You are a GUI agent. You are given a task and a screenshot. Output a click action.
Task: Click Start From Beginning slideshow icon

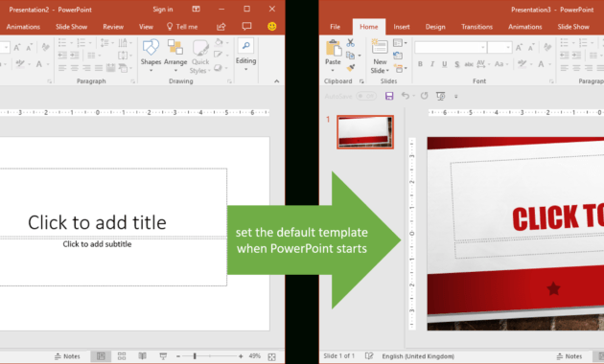[441, 96]
